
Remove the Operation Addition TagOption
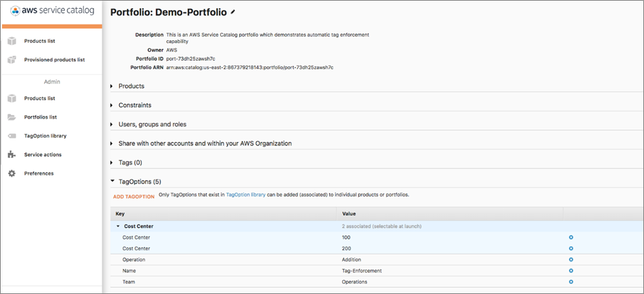(x=571, y=259)
